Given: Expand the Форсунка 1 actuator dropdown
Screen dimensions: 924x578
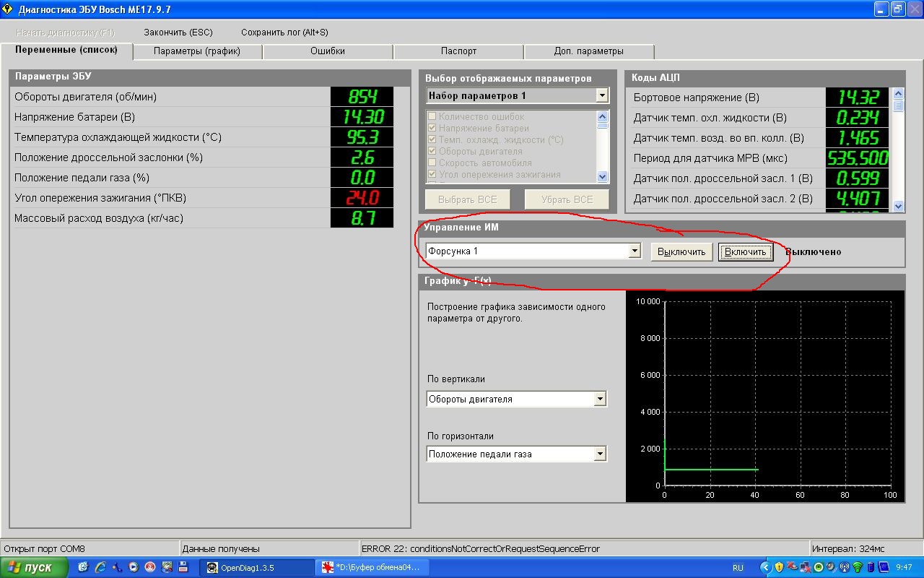Looking at the screenshot, I should 635,251.
